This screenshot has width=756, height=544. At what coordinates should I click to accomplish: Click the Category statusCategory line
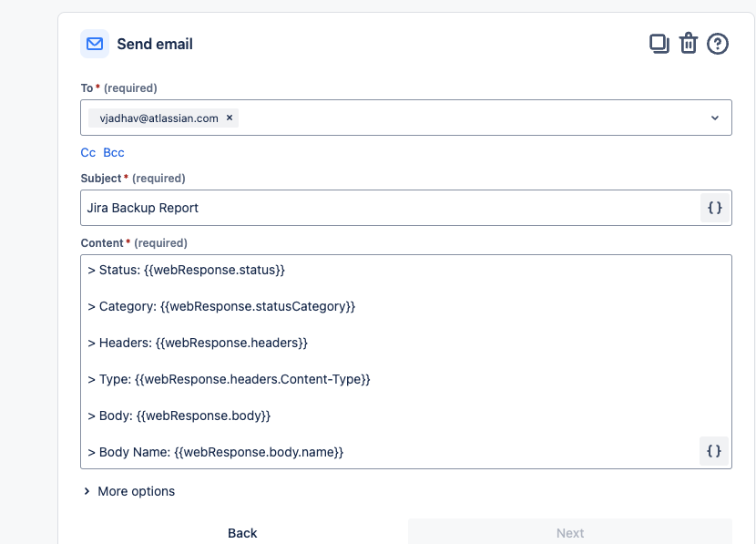click(221, 307)
